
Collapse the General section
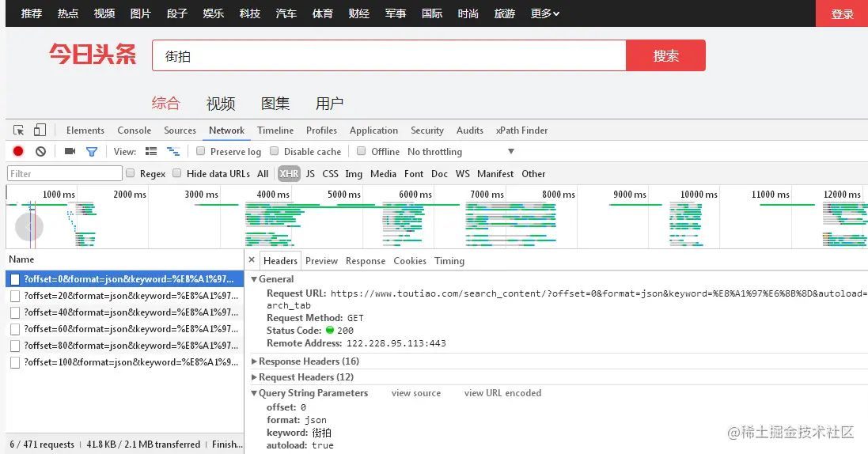pyautogui.click(x=254, y=279)
